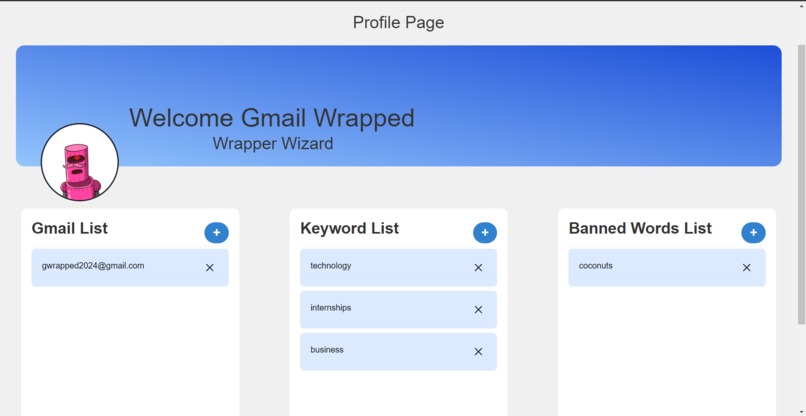The height and width of the screenshot is (416, 806).
Task: Click the Welcome Gmail Wrapped heading
Action: coord(271,118)
